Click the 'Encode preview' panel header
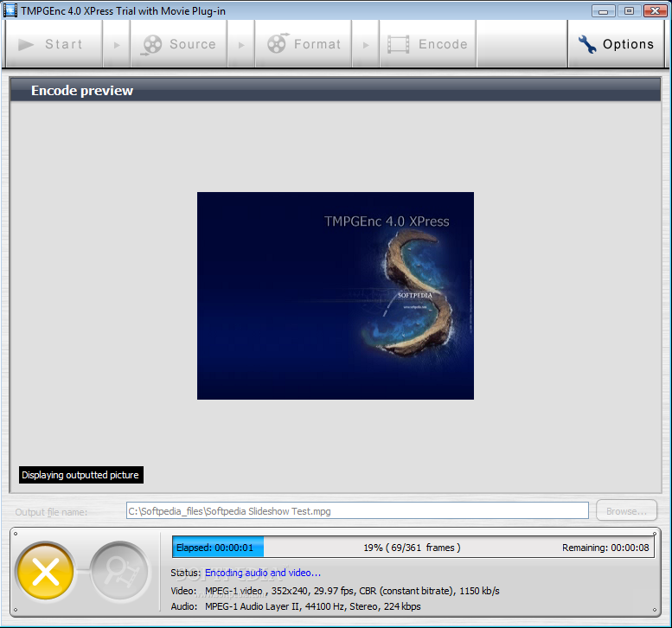The image size is (672, 628). coord(336,90)
